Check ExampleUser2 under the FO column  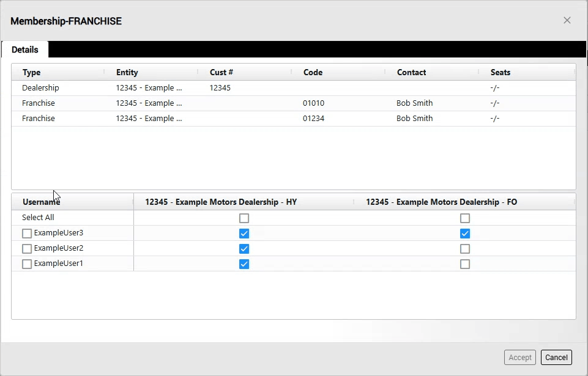coord(465,249)
